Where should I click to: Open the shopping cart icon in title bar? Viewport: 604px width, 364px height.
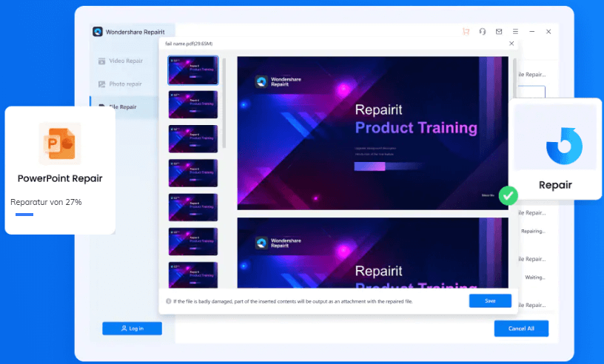coord(466,32)
